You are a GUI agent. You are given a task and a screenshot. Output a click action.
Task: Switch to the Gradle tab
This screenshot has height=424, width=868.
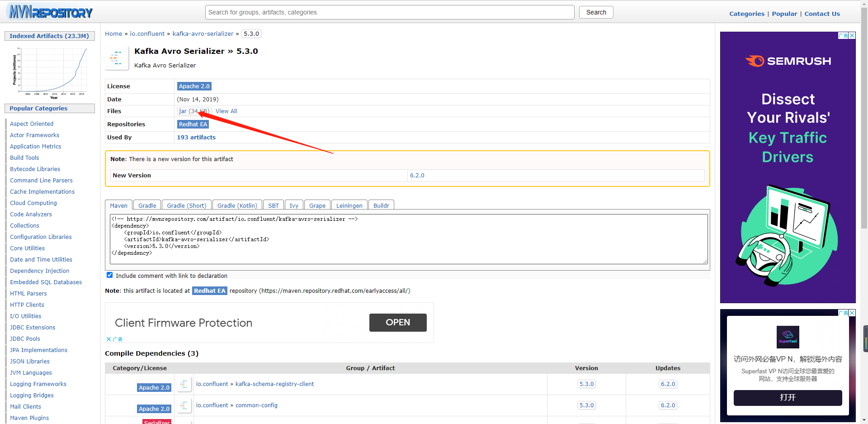pyautogui.click(x=147, y=205)
